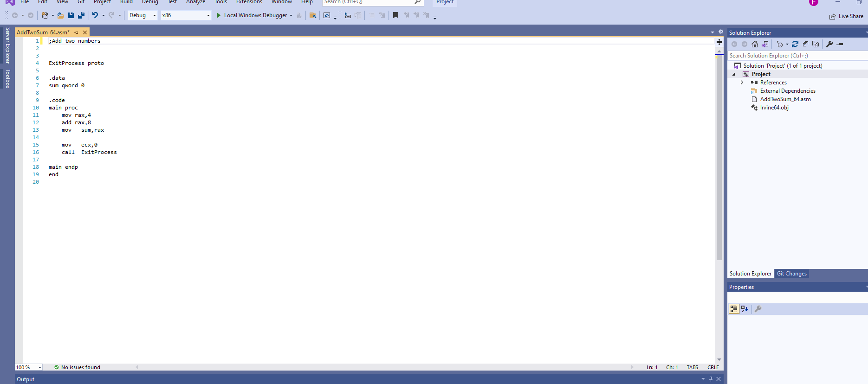This screenshot has width=868, height=384.
Task: Select the Solution Explorer bottom tab
Action: (750, 274)
